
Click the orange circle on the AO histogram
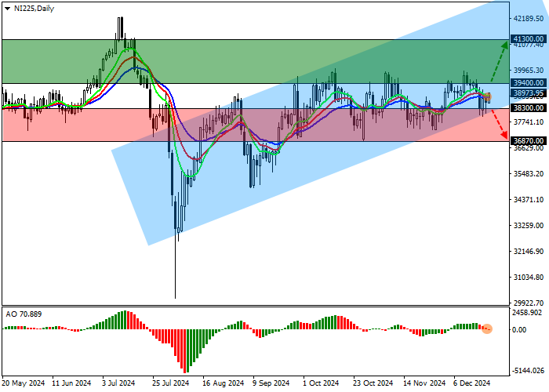tap(487, 328)
